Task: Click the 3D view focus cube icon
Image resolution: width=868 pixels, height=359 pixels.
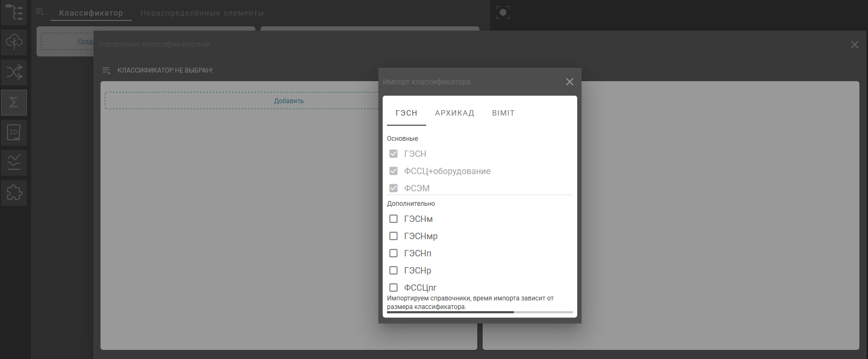Action: (503, 12)
